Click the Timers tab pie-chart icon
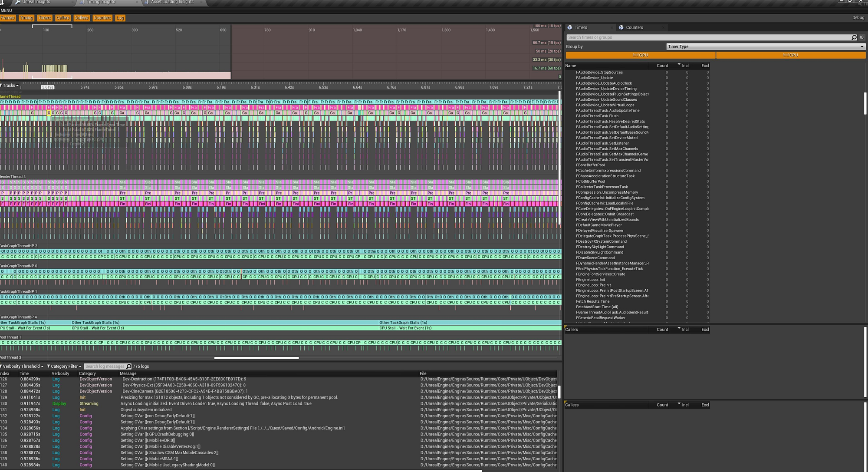 (x=570, y=27)
